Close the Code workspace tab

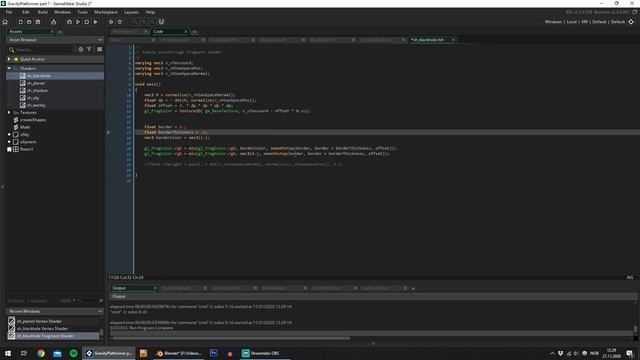click(x=186, y=31)
